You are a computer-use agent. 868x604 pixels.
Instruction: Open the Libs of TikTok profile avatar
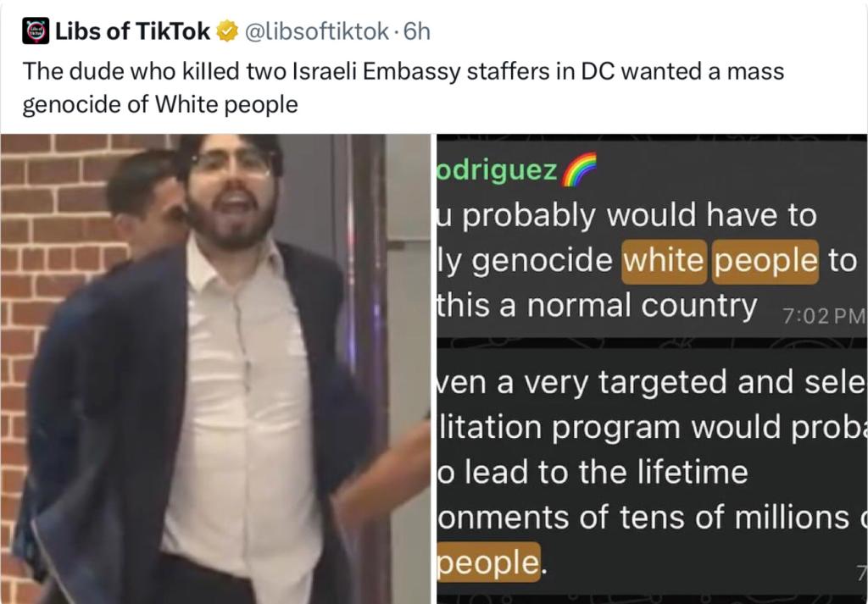(36, 31)
